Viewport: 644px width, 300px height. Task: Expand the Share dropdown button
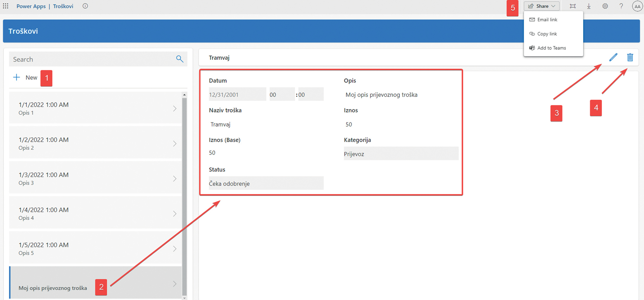pyautogui.click(x=542, y=6)
